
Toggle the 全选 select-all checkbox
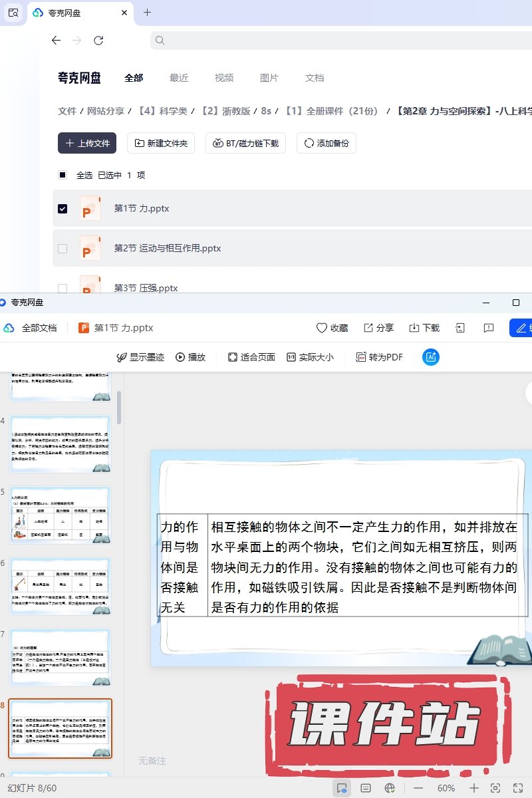[63, 176]
